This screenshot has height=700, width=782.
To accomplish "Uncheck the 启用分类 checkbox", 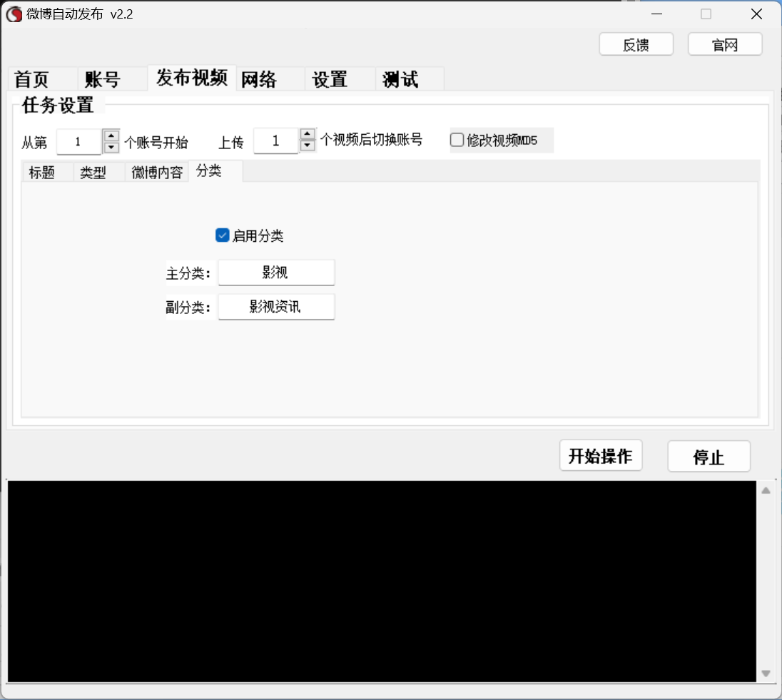I will (x=223, y=235).
